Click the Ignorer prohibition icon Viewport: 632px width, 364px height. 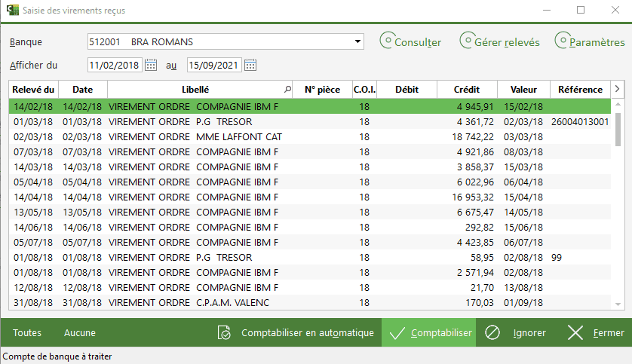492,332
